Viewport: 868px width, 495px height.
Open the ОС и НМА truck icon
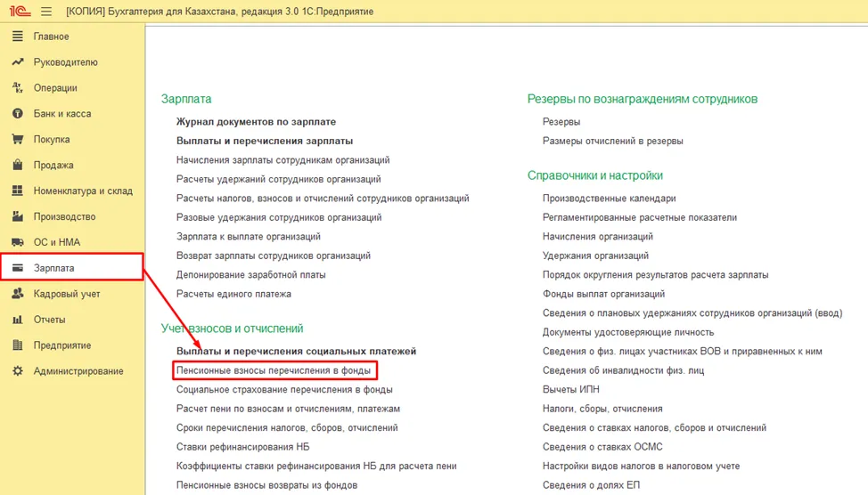[18, 242]
